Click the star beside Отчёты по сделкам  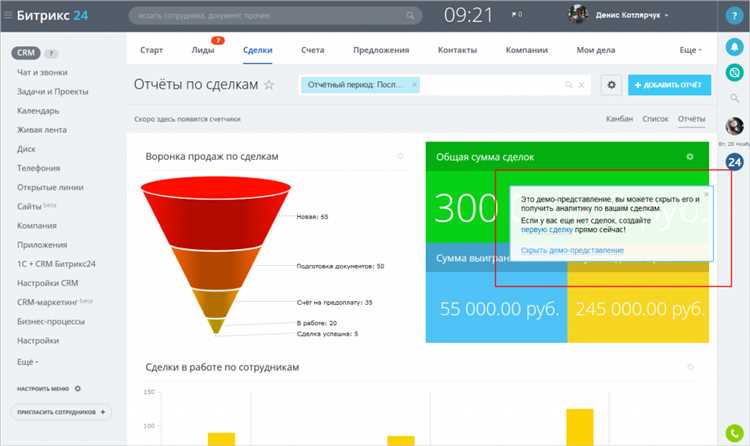(269, 85)
